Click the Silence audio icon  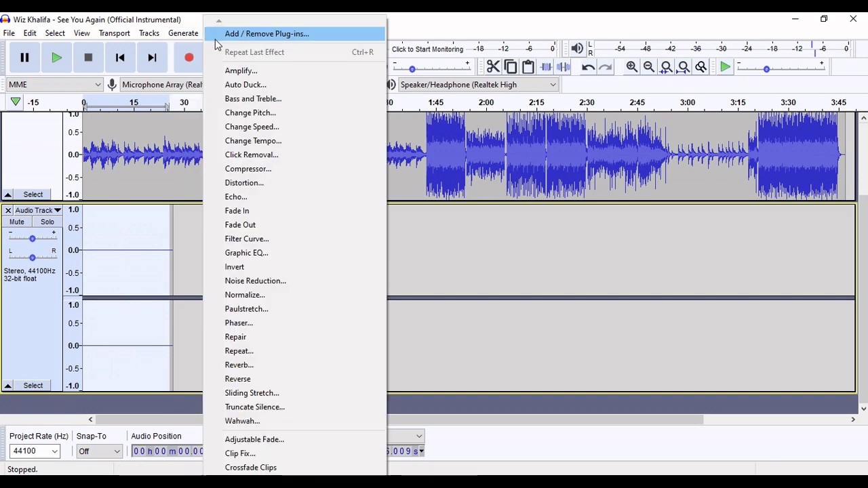(564, 67)
